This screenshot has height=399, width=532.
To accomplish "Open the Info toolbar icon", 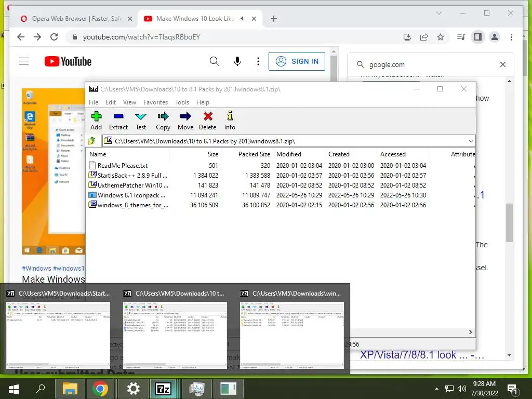I will coord(230,121).
